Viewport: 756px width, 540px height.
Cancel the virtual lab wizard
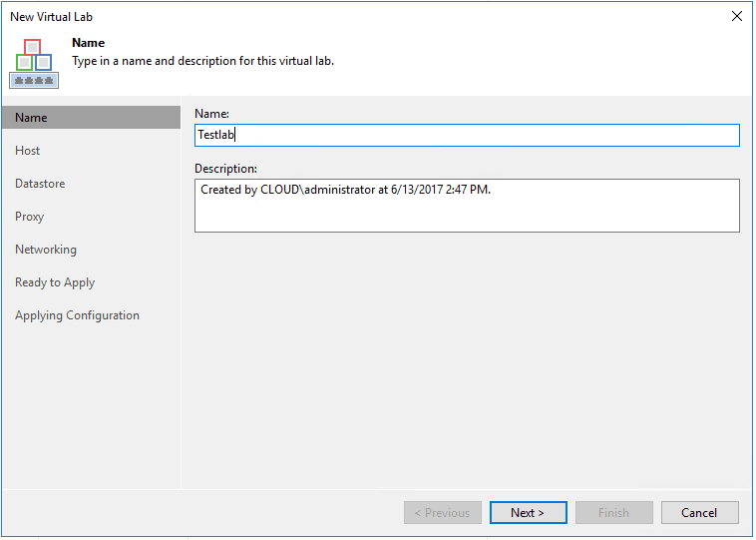699,513
